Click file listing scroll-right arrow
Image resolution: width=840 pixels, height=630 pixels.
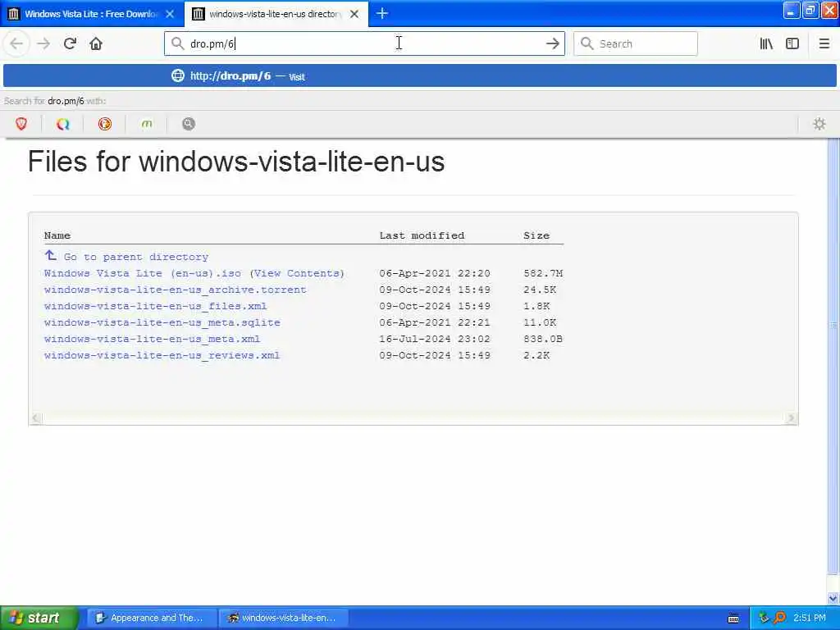(791, 418)
